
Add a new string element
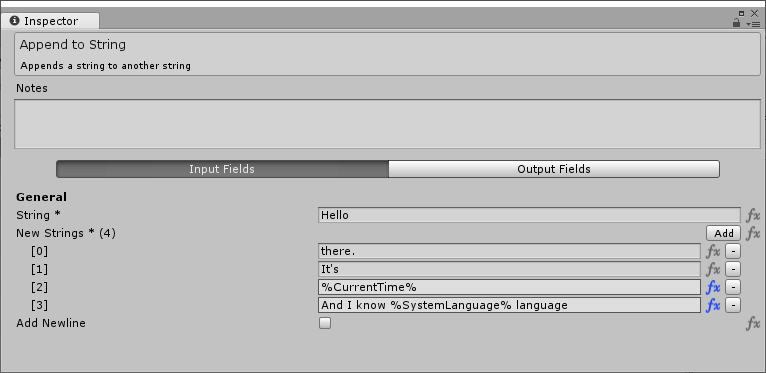[x=723, y=233]
